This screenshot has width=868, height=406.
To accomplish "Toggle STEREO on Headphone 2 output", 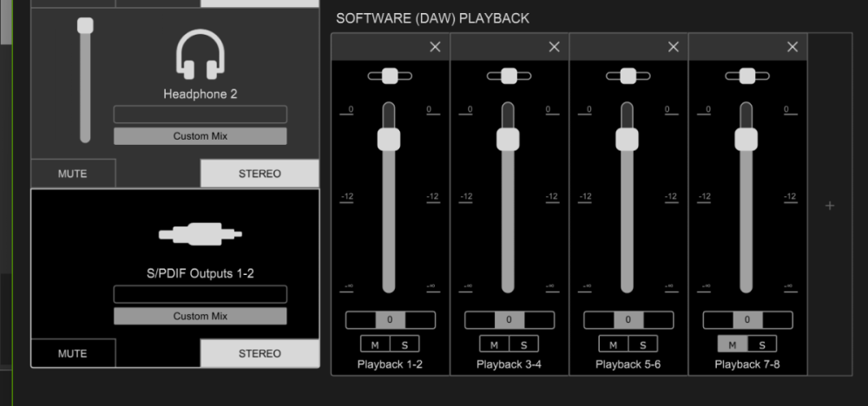I will [x=260, y=174].
